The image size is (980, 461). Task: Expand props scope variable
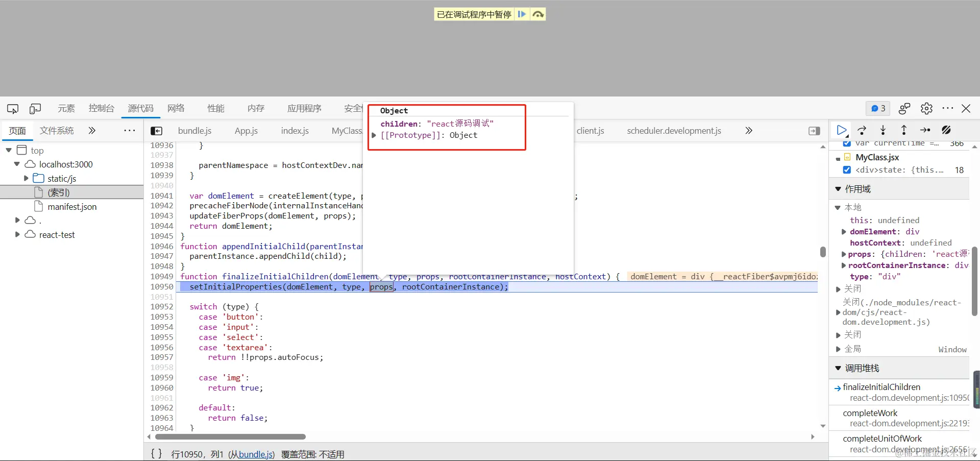844,254
